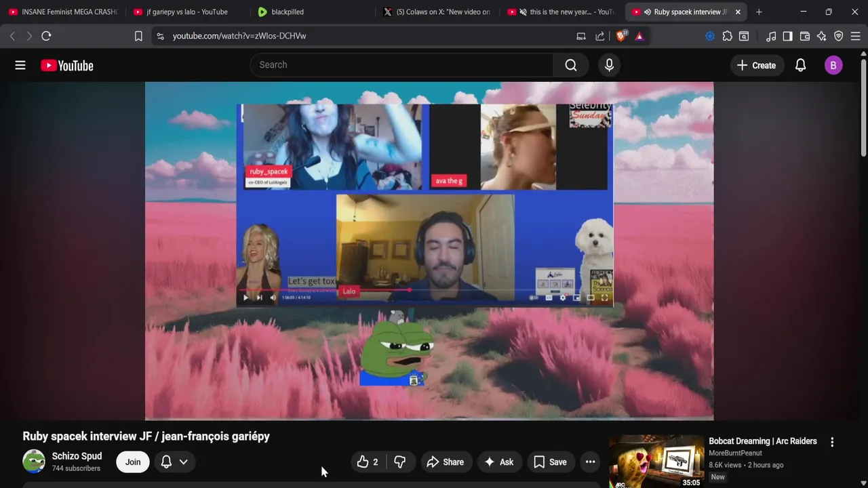Image resolution: width=868 pixels, height=488 pixels.
Task: View site information icon in address bar
Action: (160, 36)
